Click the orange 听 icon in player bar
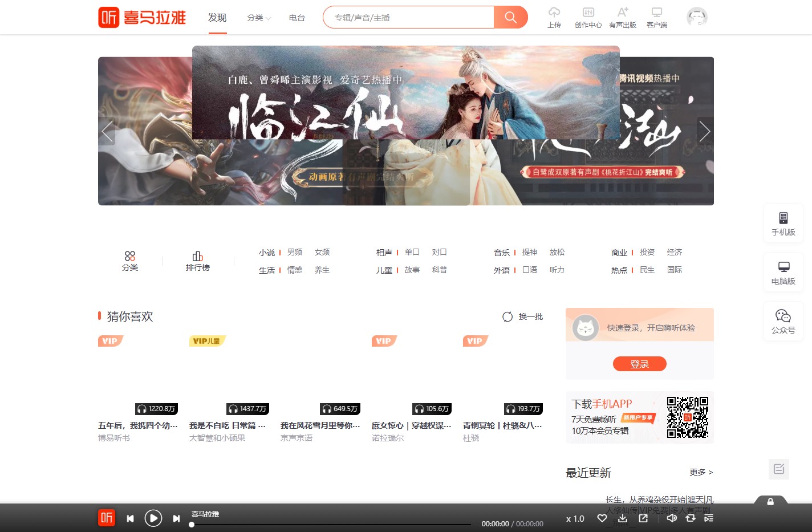The image size is (812, 532). tap(107, 518)
